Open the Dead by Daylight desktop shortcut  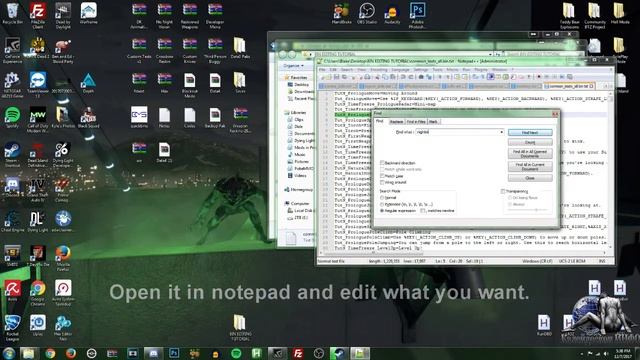63,16
